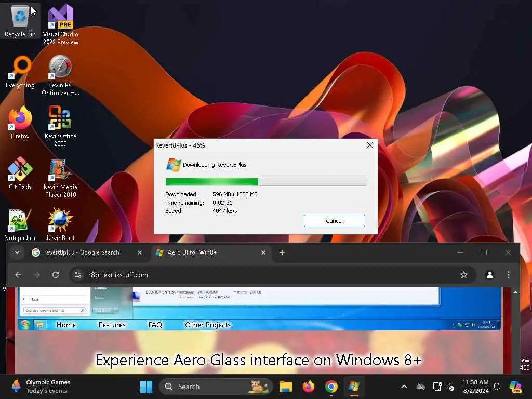This screenshot has height=399, width=532.
Task: Open Firefox from the taskbar
Action: coord(309,387)
